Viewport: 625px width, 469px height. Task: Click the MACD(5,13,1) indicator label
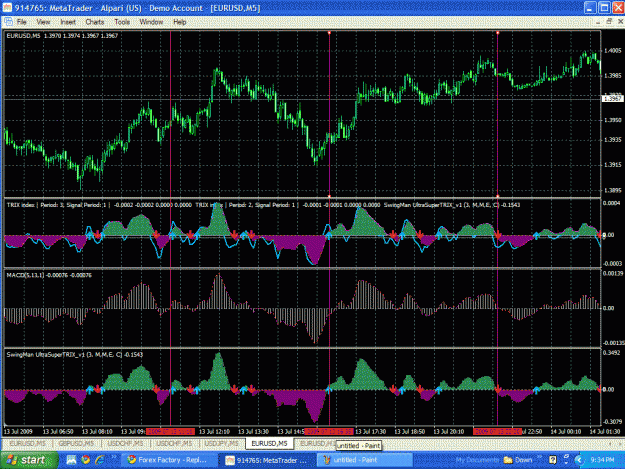pos(49,275)
